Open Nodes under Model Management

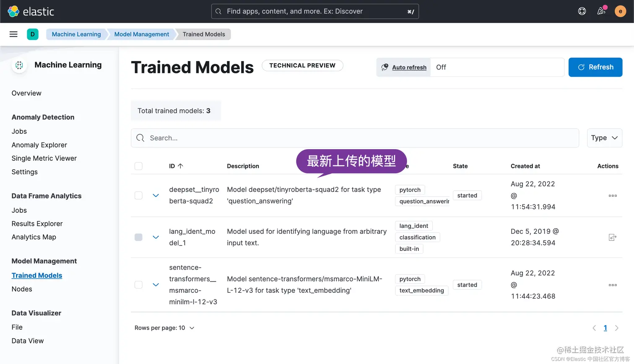click(22, 289)
